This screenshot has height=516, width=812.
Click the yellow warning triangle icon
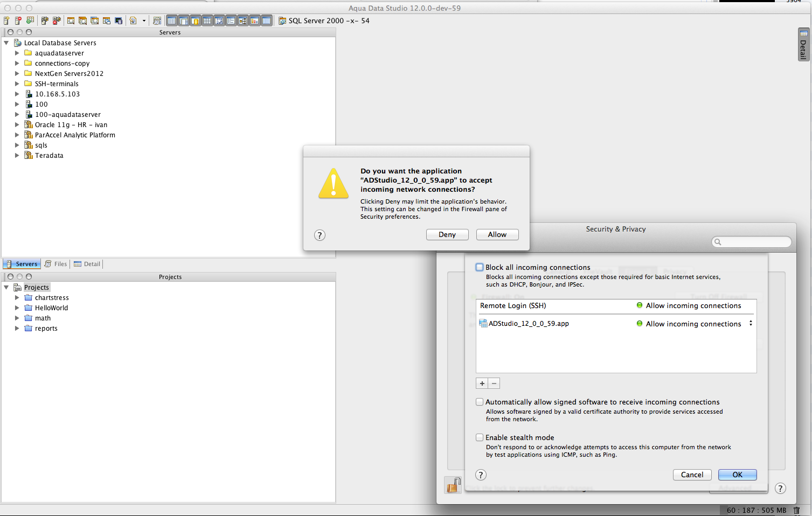334,184
